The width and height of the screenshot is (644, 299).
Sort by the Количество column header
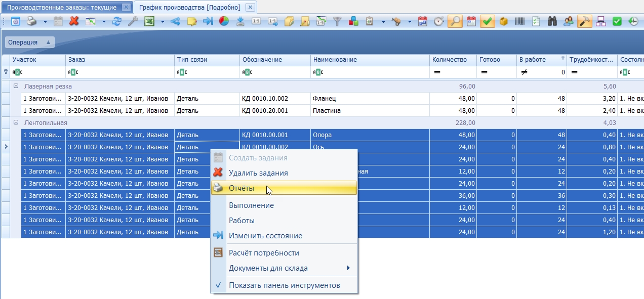pyautogui.click(x=453, y=60)
